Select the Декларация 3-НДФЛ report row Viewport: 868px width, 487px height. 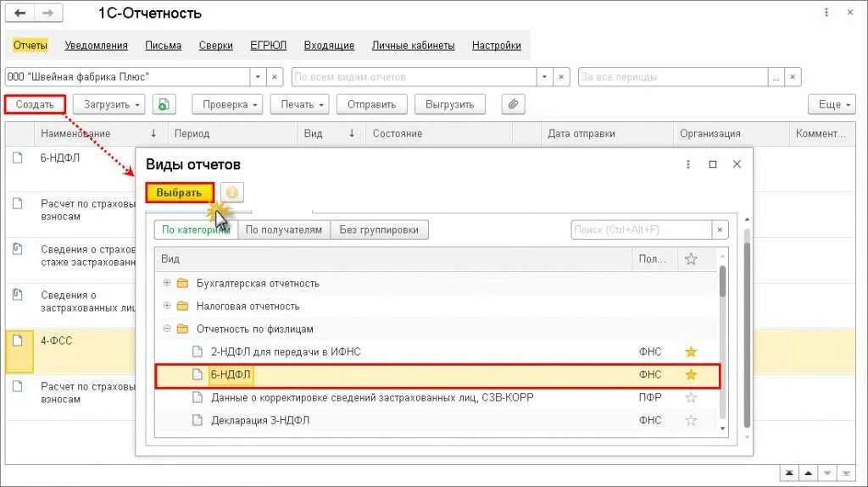point(437,421)
